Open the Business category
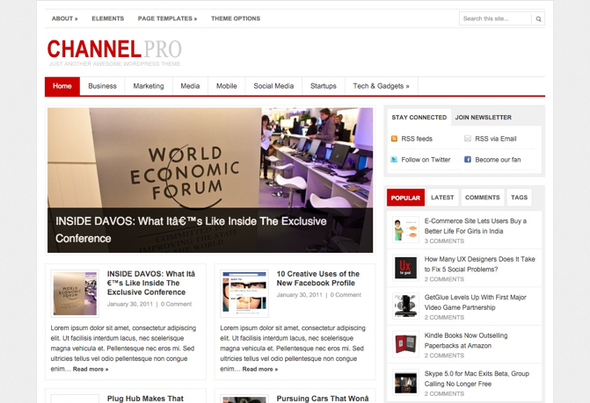Viewport: 590px width, 403px height. [102, 86]
